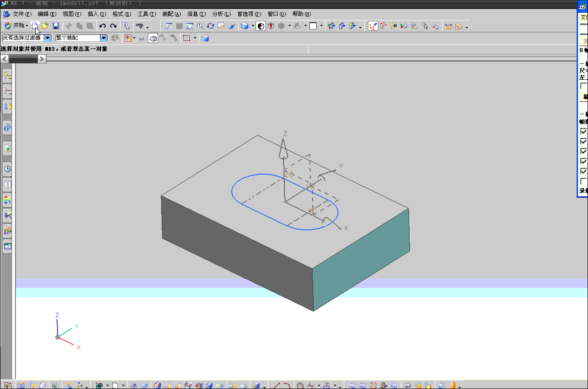Viewport: 588px width, 389px height.
Task: Toggle the fourth checked box in the right panel
Action: click(584, 161)
